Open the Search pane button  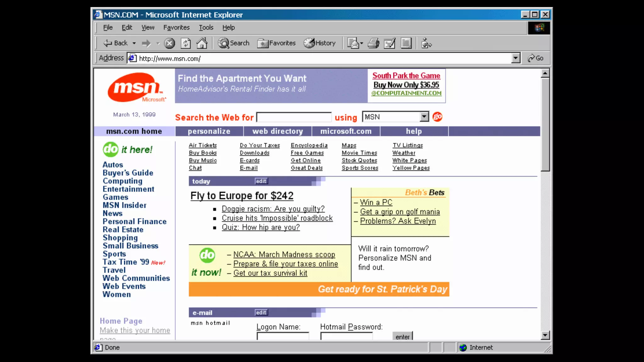coord(234,43)
